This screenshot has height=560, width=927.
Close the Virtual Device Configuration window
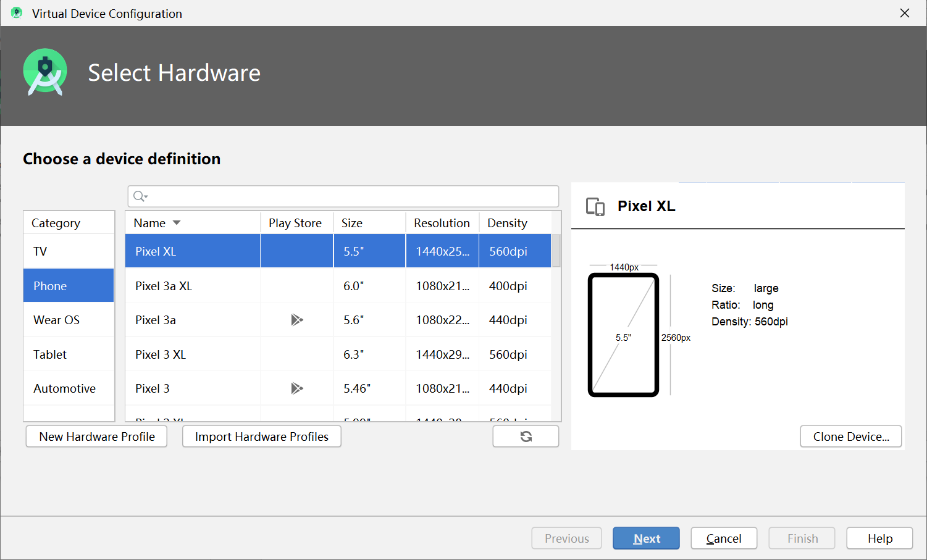[x=905, y=13]
